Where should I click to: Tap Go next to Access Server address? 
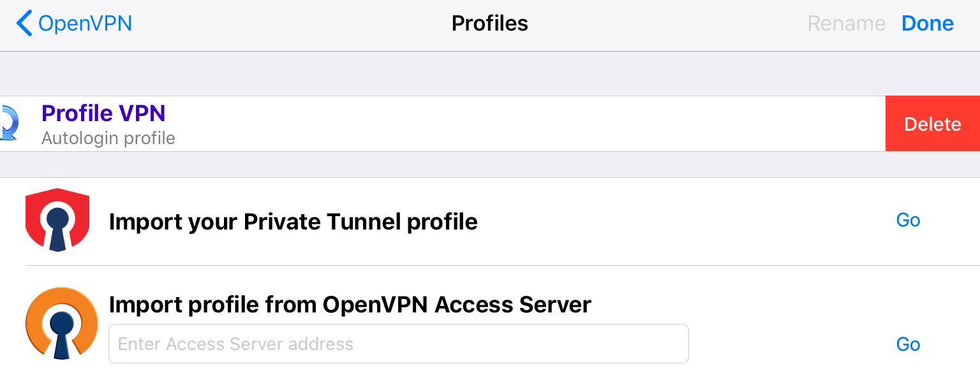pos(908,345)
